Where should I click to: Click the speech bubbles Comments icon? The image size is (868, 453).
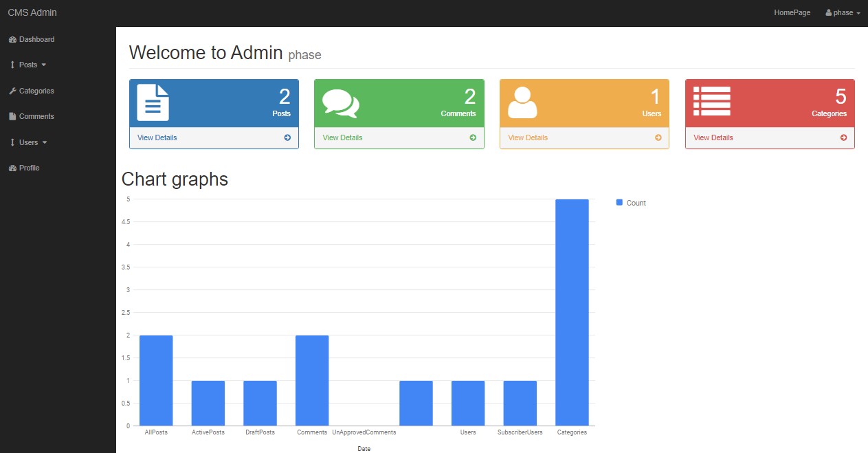[340, 103]
